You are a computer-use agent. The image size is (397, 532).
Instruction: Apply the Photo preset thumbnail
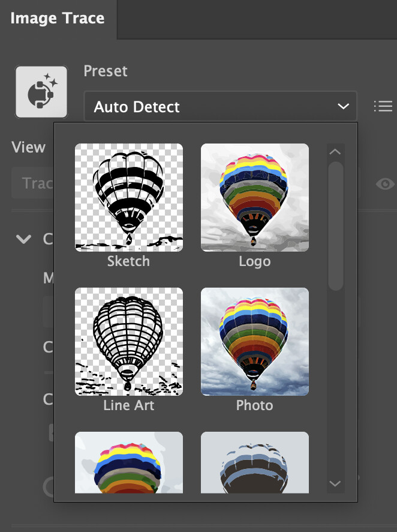click(x=254, y=341)
